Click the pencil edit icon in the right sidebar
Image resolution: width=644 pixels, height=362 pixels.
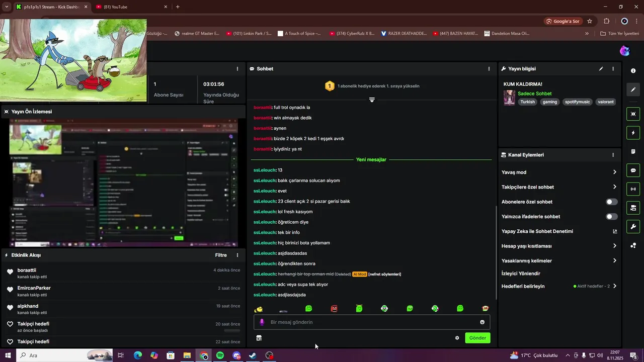(633, 89)
